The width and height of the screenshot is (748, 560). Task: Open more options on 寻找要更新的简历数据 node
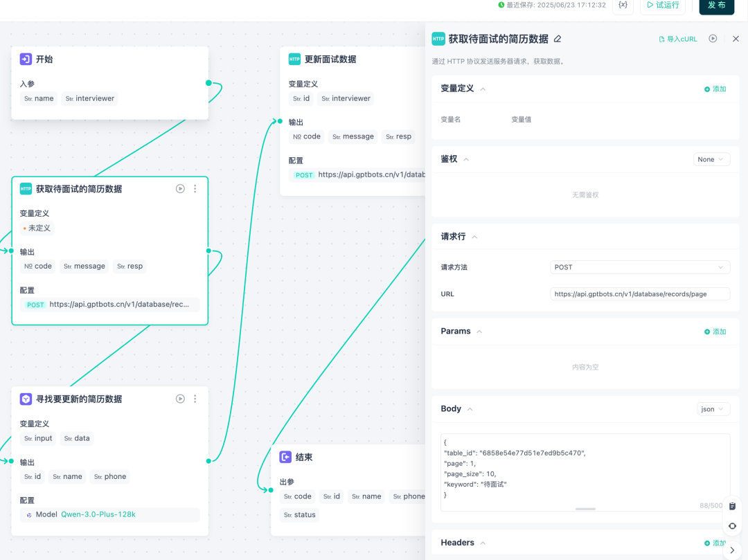195,399
